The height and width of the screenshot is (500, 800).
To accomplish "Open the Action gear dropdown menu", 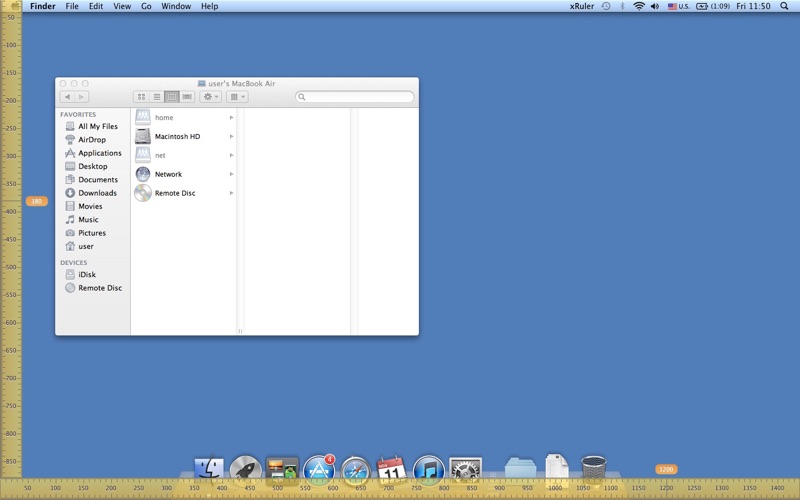I will coord(210,96).
